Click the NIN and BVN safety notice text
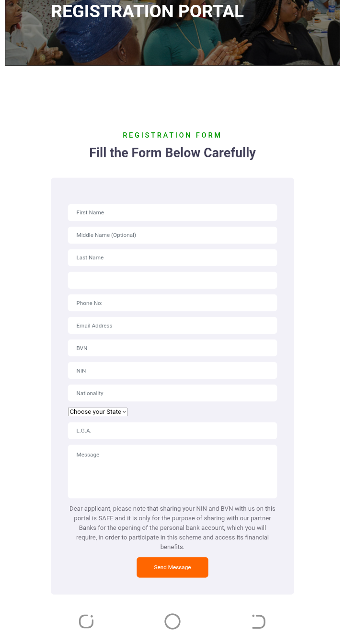 tap(172, 527)
